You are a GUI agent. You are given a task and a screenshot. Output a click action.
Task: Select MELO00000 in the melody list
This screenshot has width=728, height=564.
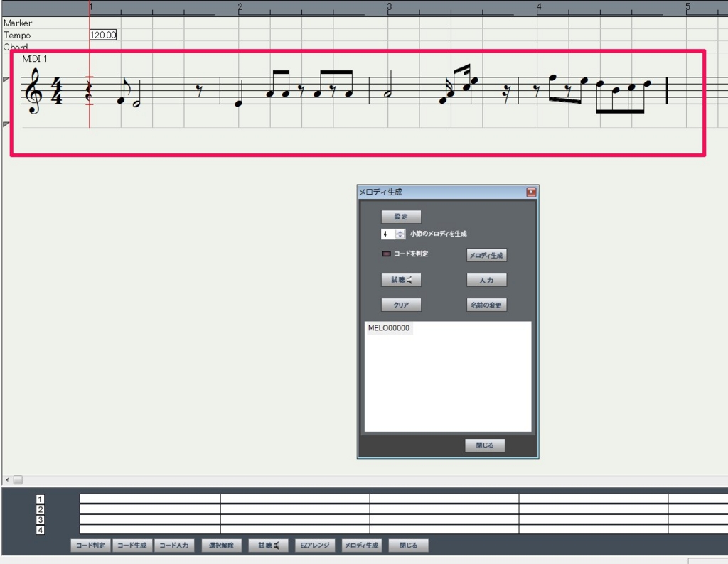coord(389,329)
